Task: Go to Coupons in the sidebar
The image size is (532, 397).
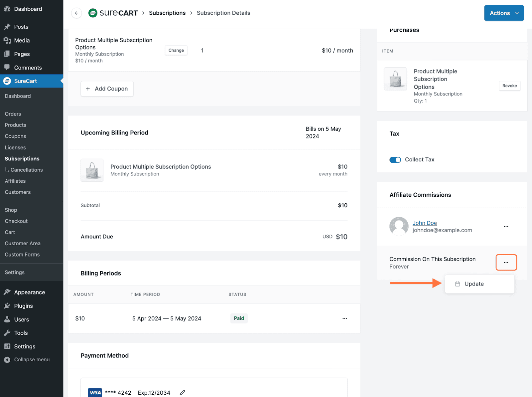Action: click(x=15, y=136)
